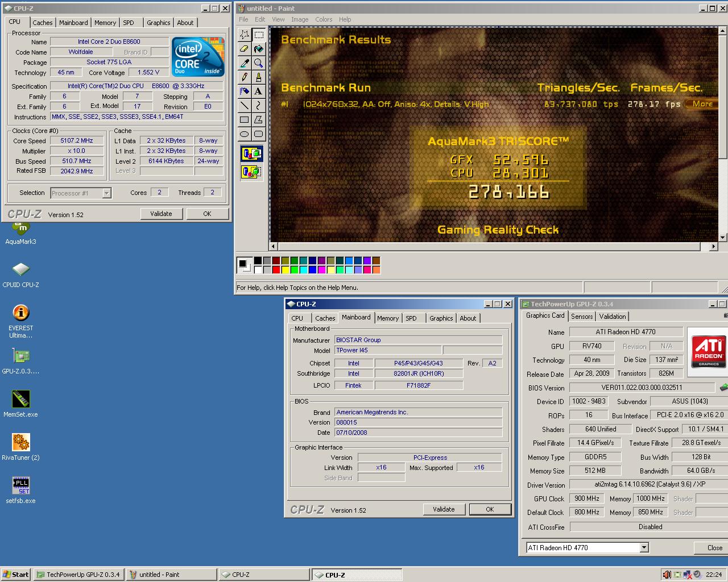Image resolution: width=728 pixels, height=582 pixels.
Task: Open the File menu in Paint
Action: pos(243,19)
